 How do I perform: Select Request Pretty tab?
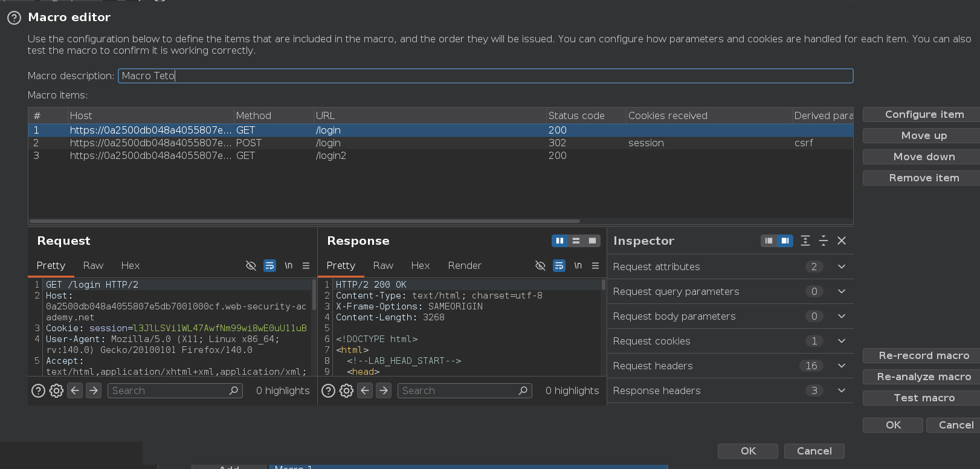click(51, 265)
